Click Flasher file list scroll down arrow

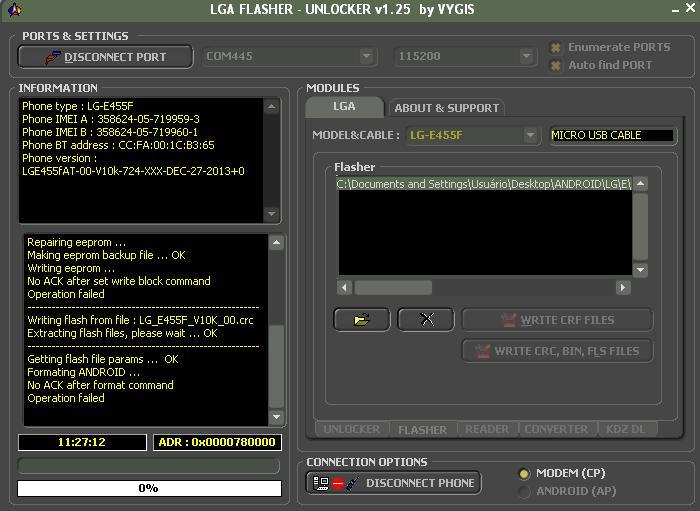641,270
